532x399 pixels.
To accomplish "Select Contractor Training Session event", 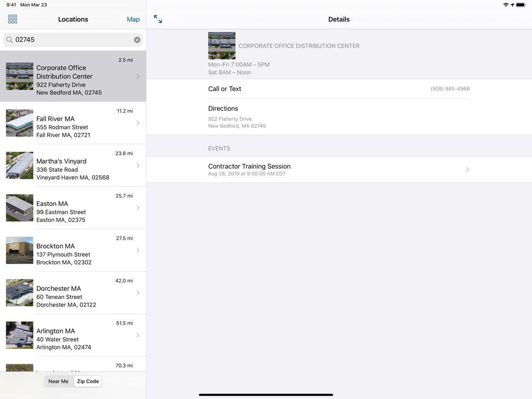I will [339, 169].
